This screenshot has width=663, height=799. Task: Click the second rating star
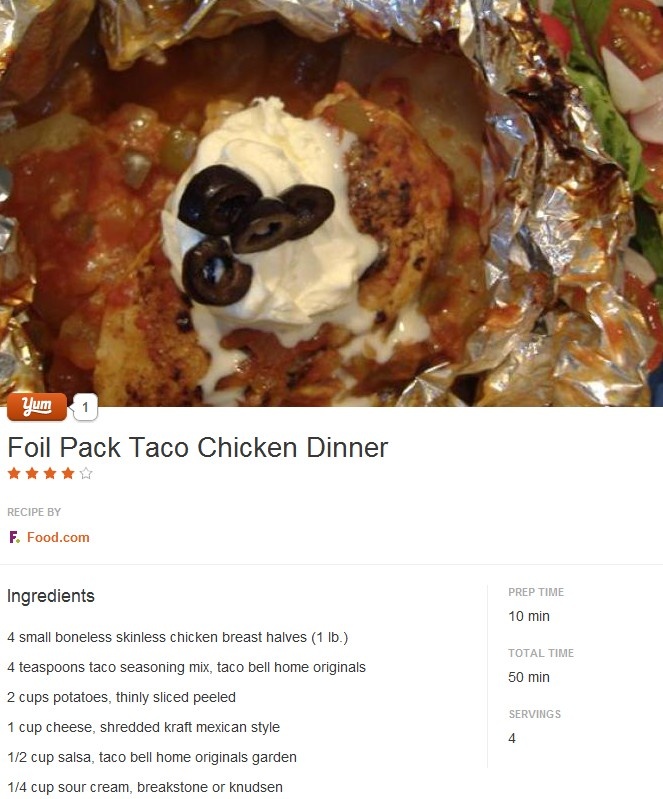[x=32, y=474]
